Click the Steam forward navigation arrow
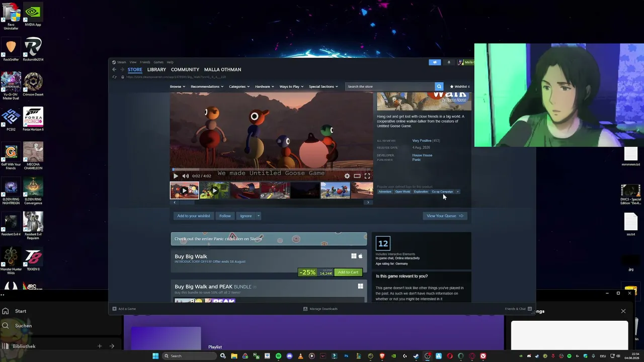 pos(122,69)
